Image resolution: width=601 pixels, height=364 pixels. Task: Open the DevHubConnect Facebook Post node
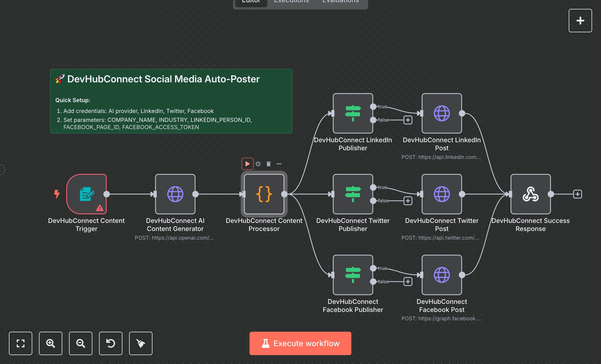441,275
